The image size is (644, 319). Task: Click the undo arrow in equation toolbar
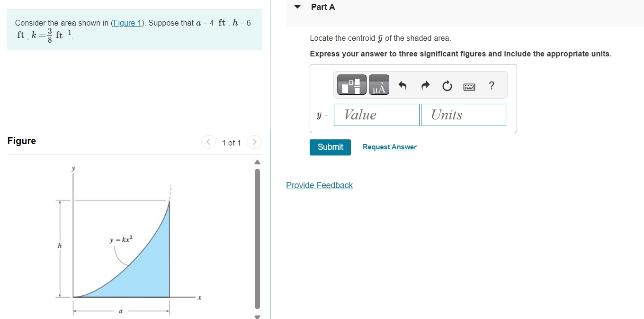[402, 85]
